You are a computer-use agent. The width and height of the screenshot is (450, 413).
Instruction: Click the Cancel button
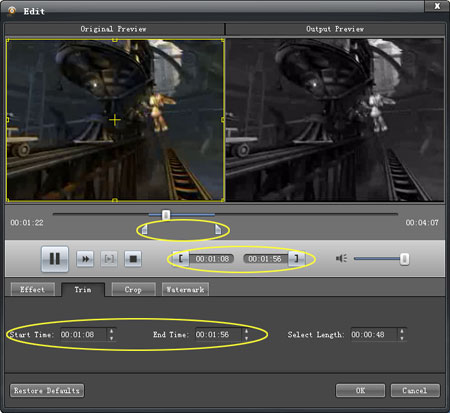(415, 390)
